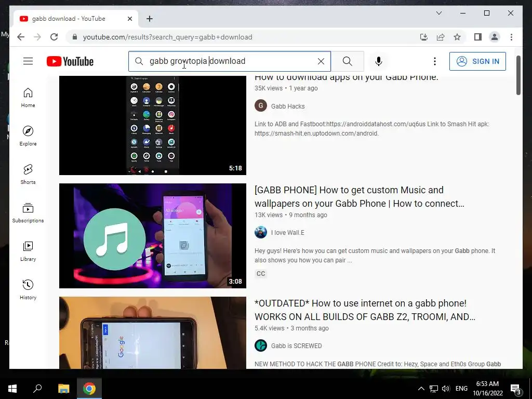
Task: Open the 5:18 Gabb apps video thumbnail
Action: [153, 125]
